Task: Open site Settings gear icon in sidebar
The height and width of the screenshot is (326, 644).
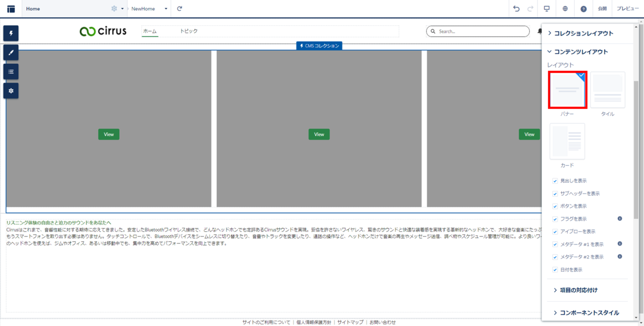Action: pyautogui.click(x=11, y=91)
